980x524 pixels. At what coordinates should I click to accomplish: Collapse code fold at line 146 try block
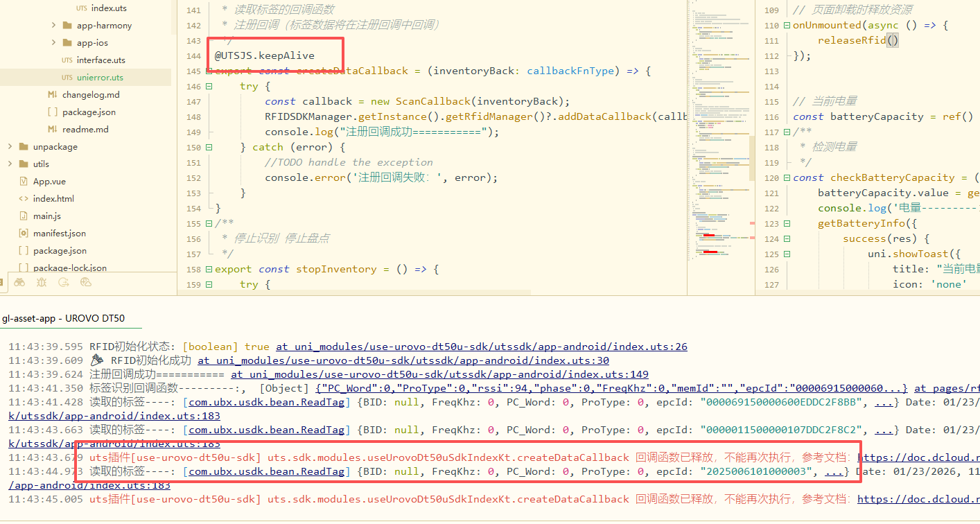[x=209, y=87]
